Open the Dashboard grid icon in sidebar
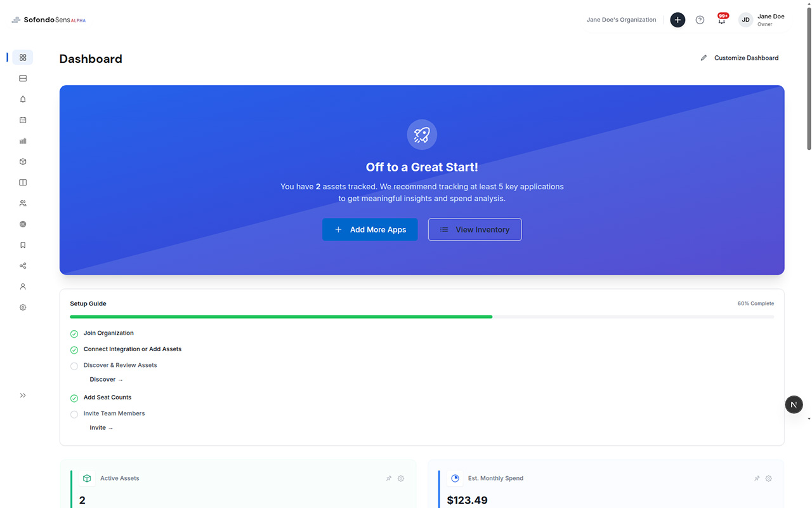 tap(22, 57)
